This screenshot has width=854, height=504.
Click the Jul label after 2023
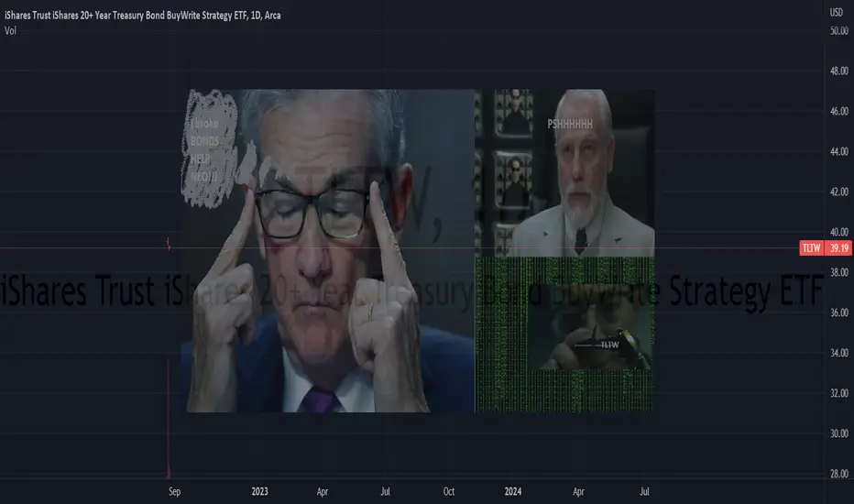pyautogui.click(x=385, y=491)
